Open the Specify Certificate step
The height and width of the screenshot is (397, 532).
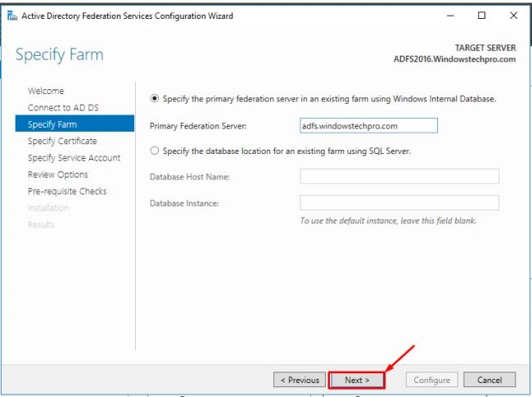pos(62,141)
